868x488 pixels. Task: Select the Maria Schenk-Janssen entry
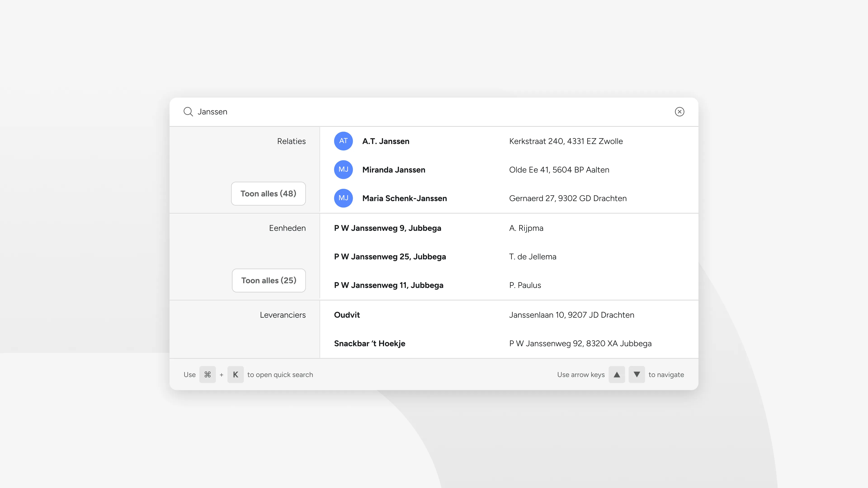coord(404,198)
